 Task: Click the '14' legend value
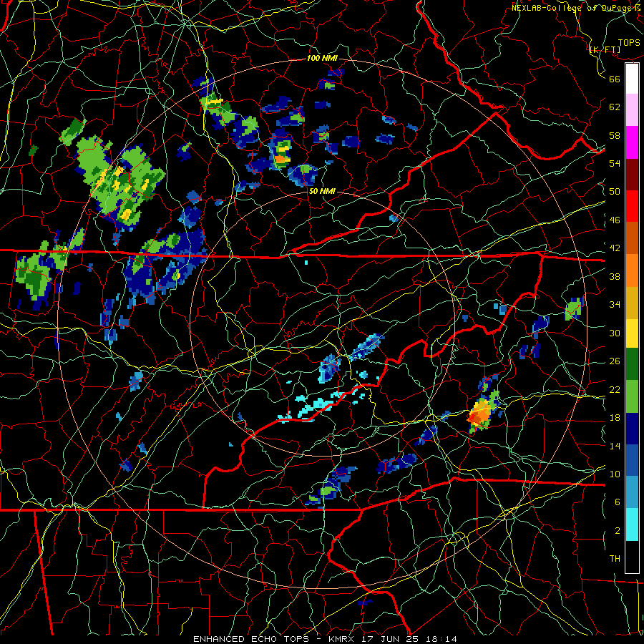point(615,446)
